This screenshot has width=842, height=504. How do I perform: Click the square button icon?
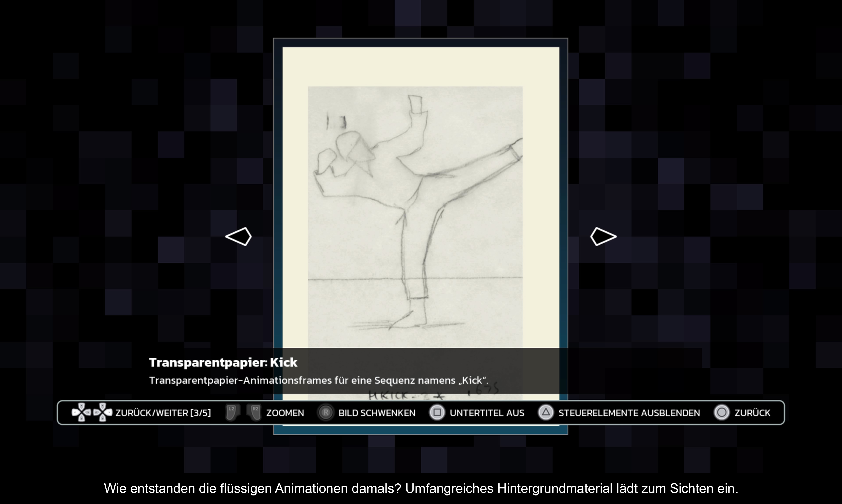click(x=437, y=413)
